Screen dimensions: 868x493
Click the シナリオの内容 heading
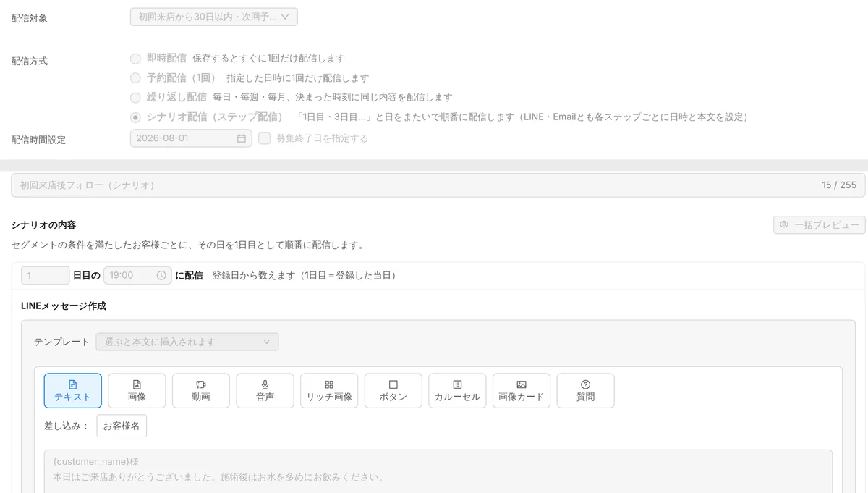pos(43,225)
